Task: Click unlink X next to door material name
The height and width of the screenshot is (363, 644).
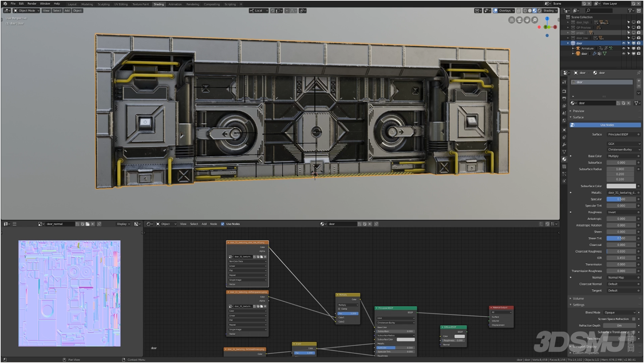Action: tap(629, 103)
